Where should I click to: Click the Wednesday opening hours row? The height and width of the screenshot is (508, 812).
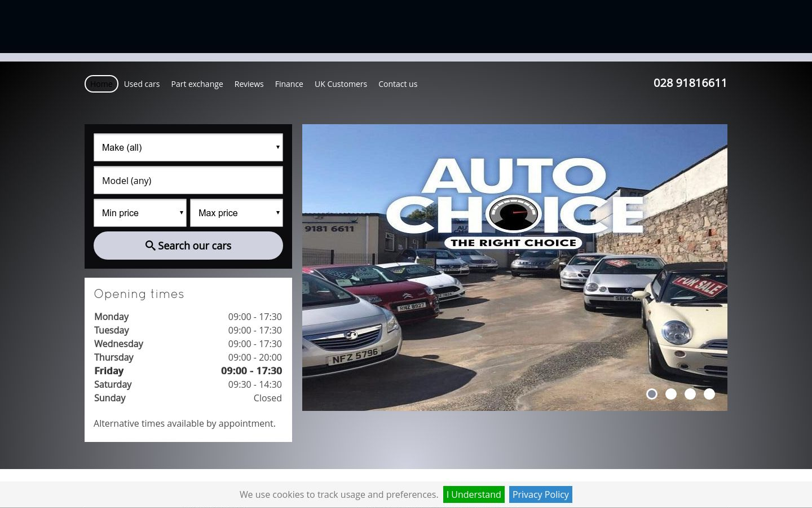click(188, 344)
